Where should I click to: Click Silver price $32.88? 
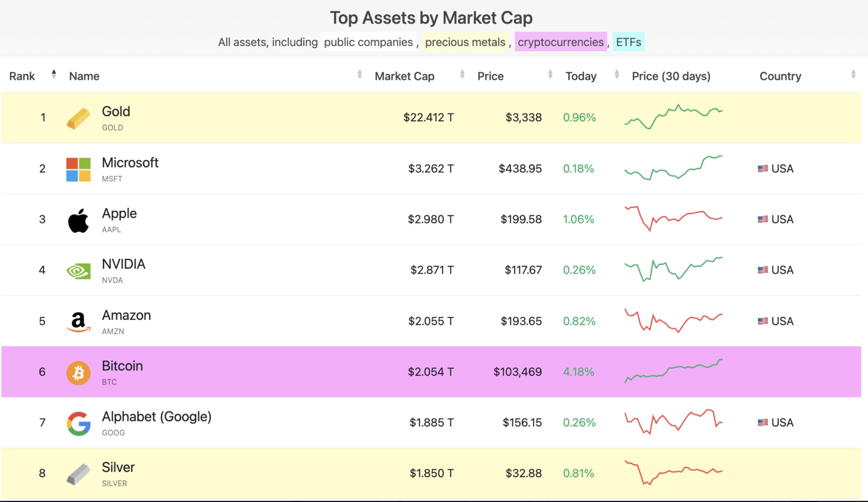click(523, 473)
